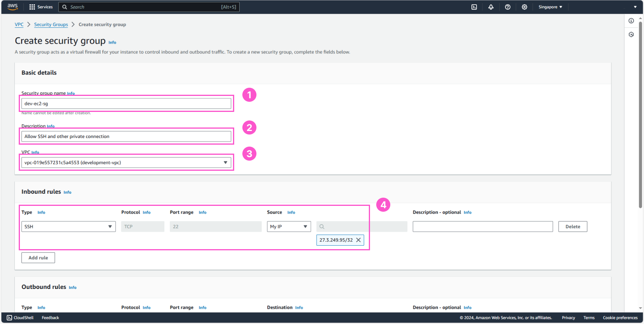Click the CloudShell icon in the footer

click(9, 318)
